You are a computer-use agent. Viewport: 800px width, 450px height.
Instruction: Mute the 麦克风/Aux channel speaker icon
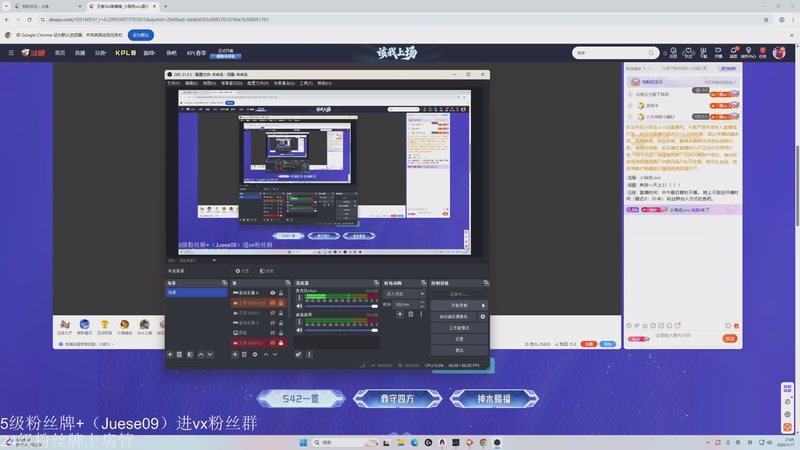point(299,306)
